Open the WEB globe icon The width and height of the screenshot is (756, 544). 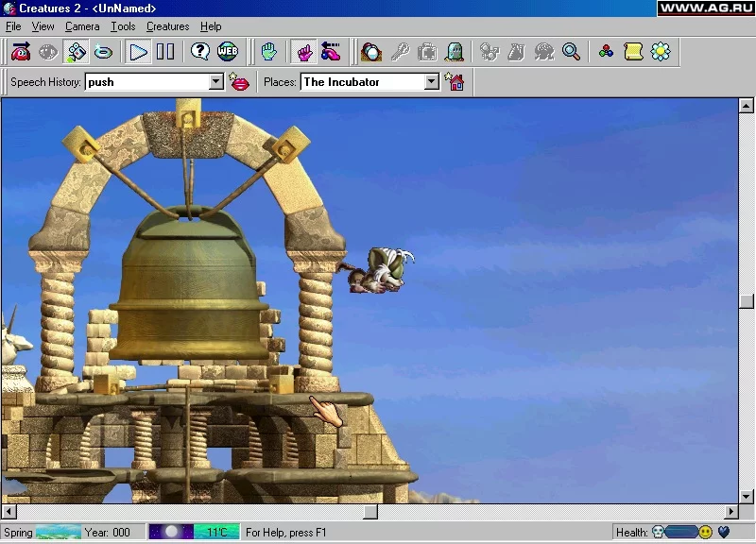pos(228,52)
